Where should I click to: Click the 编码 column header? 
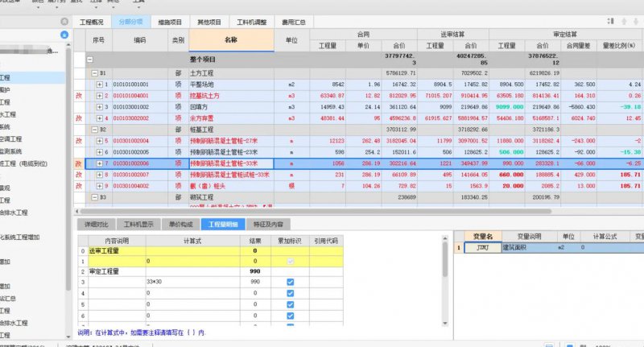tap(139, 40)
